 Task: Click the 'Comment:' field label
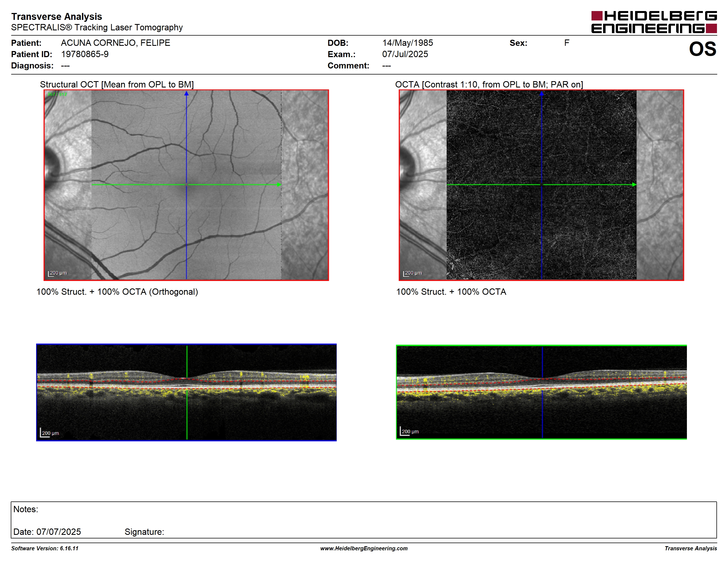point(348,65)
